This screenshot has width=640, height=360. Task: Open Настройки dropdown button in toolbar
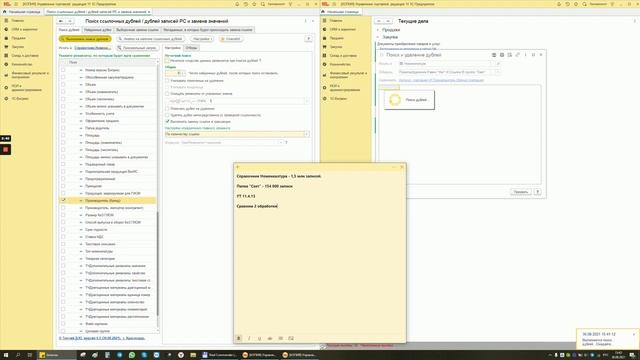pos(202,39)
